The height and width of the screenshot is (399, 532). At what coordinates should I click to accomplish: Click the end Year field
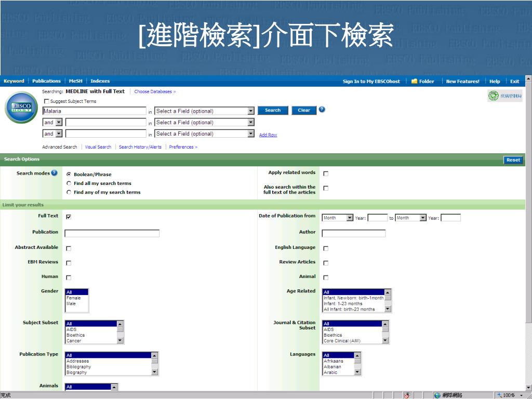click(450, 218)
